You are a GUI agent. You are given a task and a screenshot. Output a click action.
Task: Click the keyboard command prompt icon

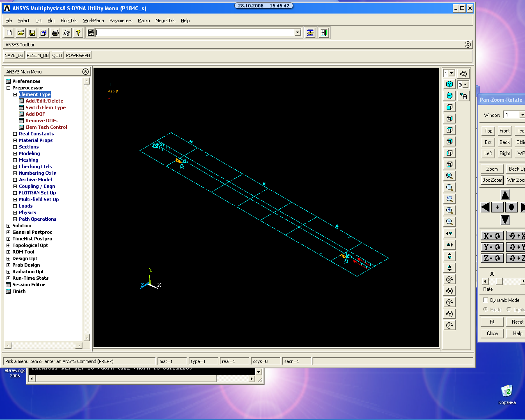click(x=91, y=33)
